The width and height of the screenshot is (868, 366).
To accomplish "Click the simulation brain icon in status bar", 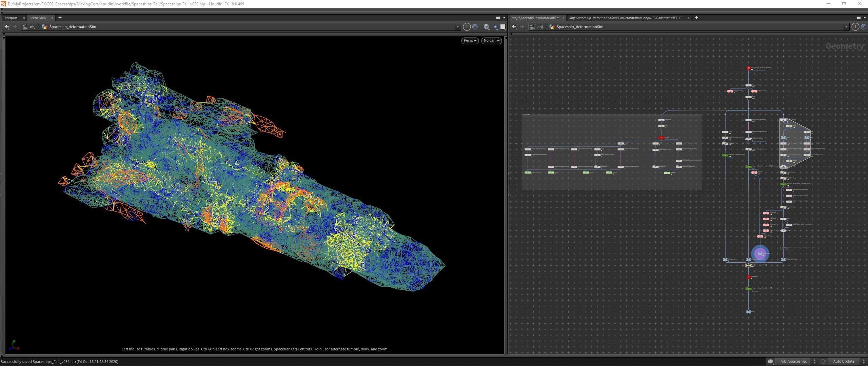I will click(770, 362).
